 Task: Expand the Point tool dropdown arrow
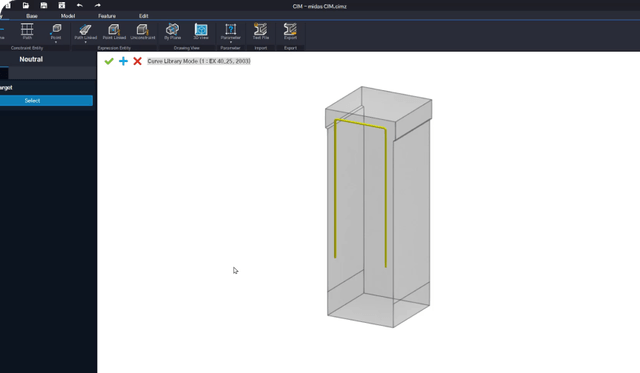click(x=56, y=42)
